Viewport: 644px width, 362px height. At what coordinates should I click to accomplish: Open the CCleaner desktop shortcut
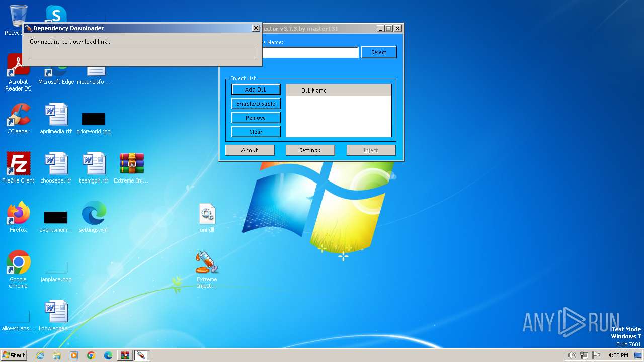[x=18, y=119]
